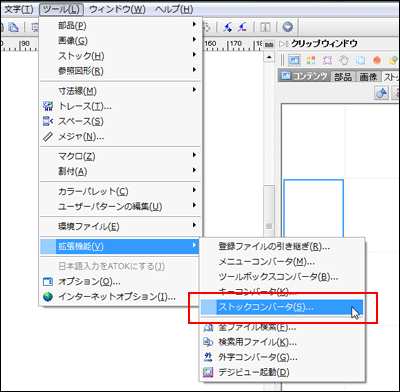Viewport: 400px width, 392px height.
Task: Close the open ツール(L) menu
Action: point(62,9)
